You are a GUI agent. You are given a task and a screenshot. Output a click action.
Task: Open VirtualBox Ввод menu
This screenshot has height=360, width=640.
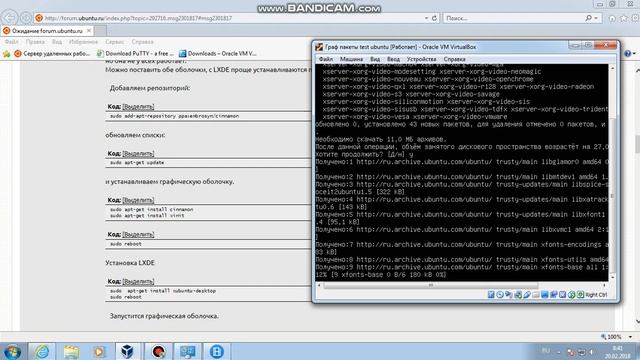pyautogui.click(x=393, y=59)
